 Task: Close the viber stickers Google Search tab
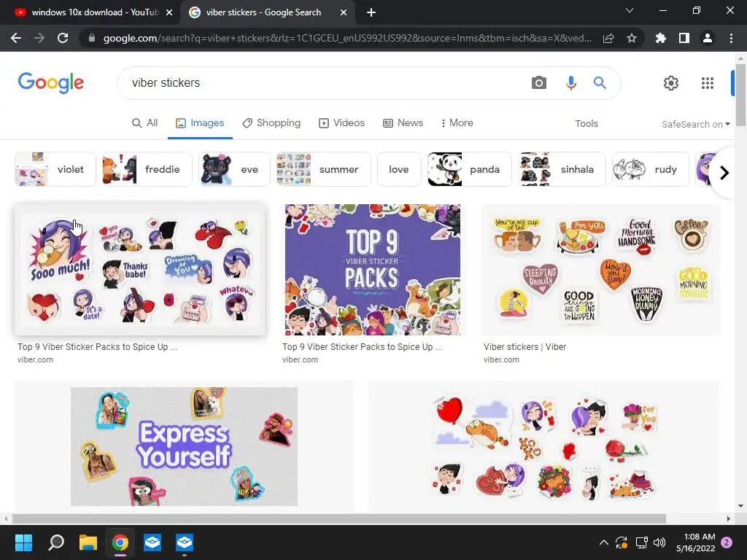344,12
